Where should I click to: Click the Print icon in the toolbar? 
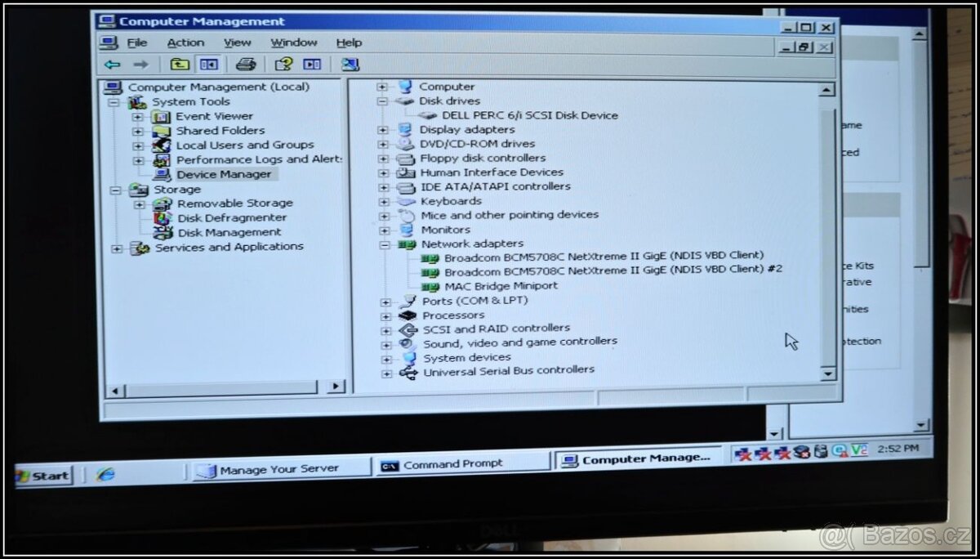(246, 64)
